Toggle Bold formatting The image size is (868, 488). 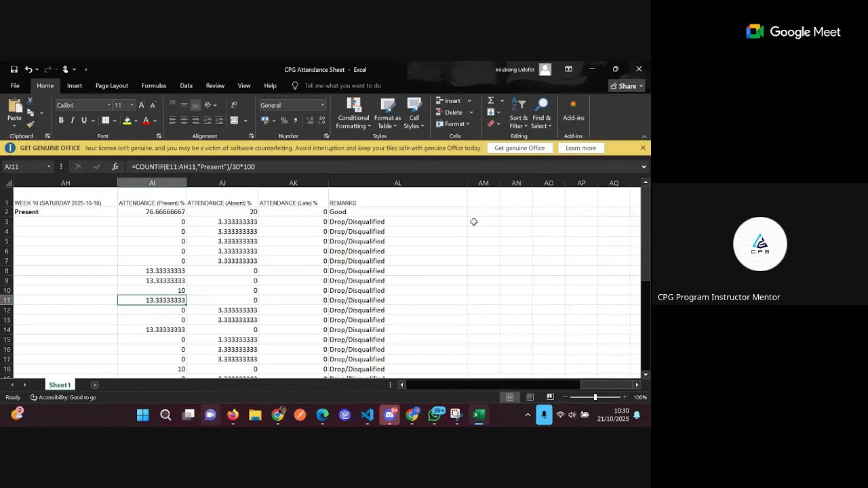(x=61, y=121)
